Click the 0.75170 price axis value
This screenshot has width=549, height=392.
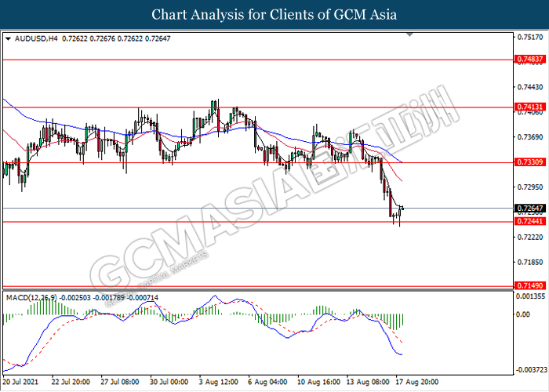(530, 37)
